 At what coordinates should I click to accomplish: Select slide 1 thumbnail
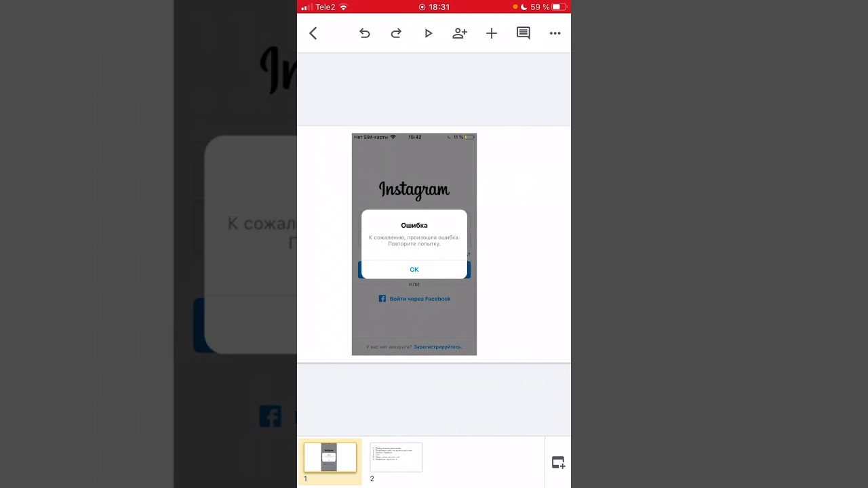coord(330,457)
